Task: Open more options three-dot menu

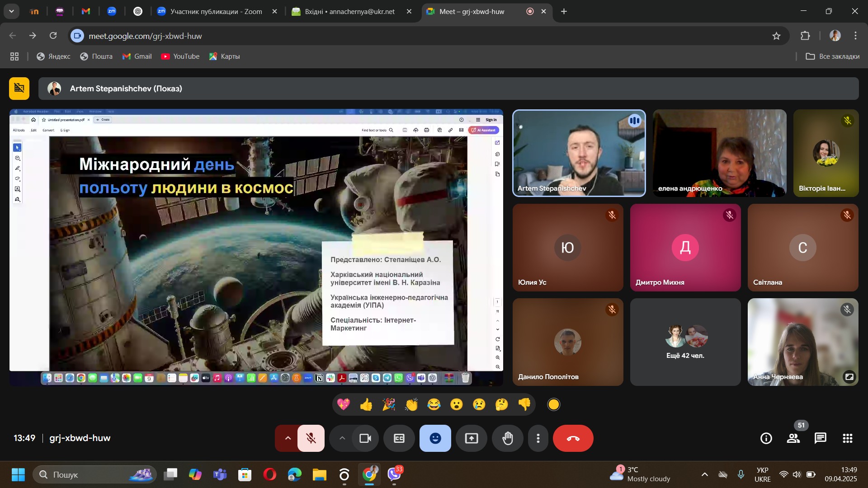Action: (x=538, y=438)
